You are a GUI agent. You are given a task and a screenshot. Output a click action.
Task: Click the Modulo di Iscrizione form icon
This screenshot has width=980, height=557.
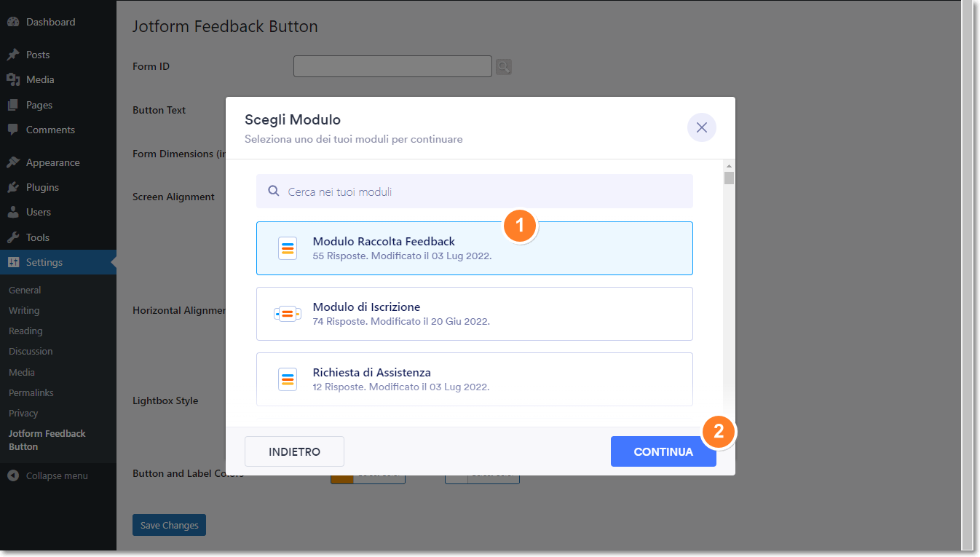tap(288, 314)
